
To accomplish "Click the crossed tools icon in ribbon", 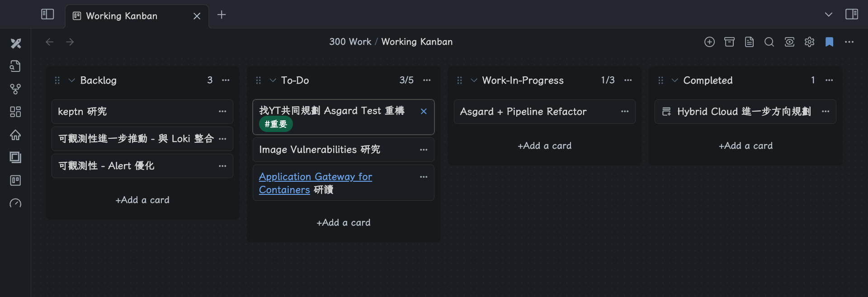I will 16,43.
